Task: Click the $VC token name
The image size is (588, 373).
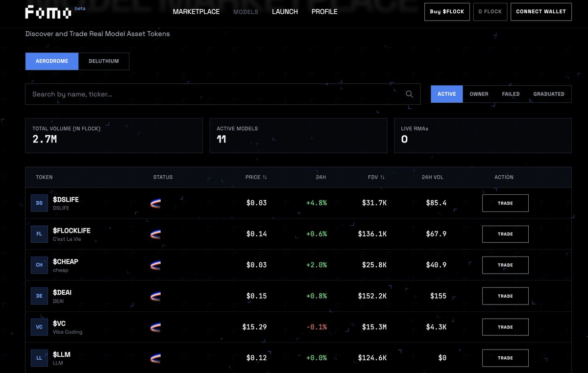Action: pos(59,324)
